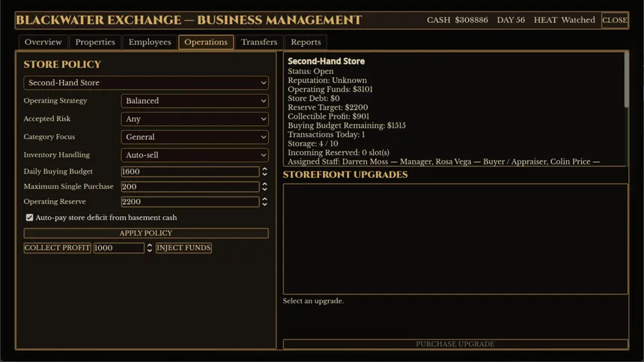Switch to the Overview tab
This screenshot has height=362, width=644.
[x=43, y=43]
